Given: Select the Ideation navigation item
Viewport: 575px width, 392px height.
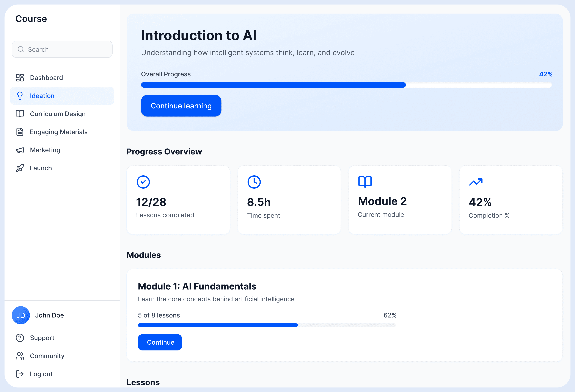Looking at the screenshot, I should (x=42, y=96).
